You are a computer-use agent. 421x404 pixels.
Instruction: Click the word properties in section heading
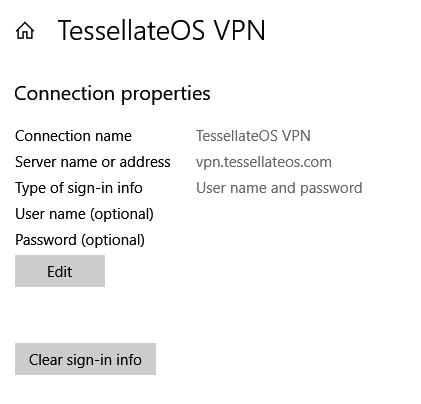(166, 95)
